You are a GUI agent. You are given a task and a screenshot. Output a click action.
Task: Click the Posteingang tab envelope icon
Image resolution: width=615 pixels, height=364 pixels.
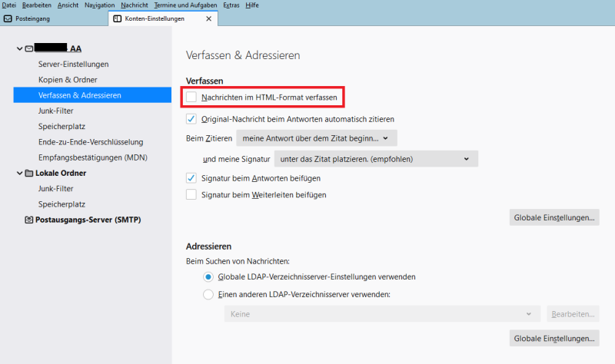(8, 18)
